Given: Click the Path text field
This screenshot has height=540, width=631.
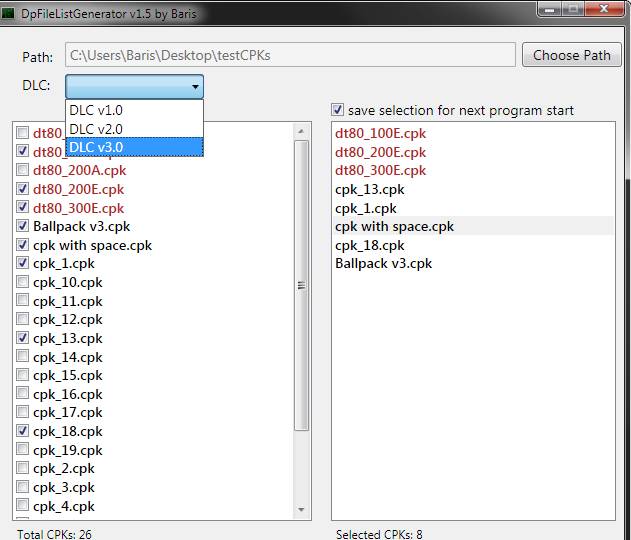Looking at the screenshot, I should coord(290,55).
